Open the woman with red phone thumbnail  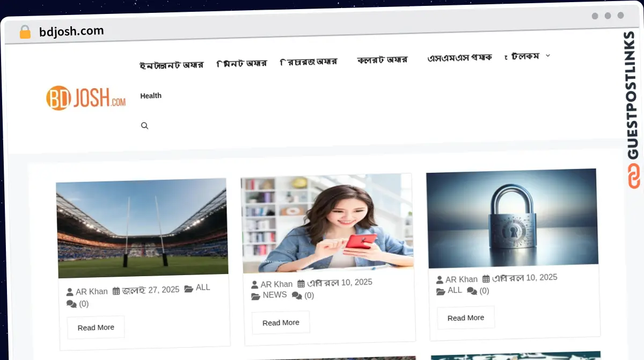[x=327, y=223]
